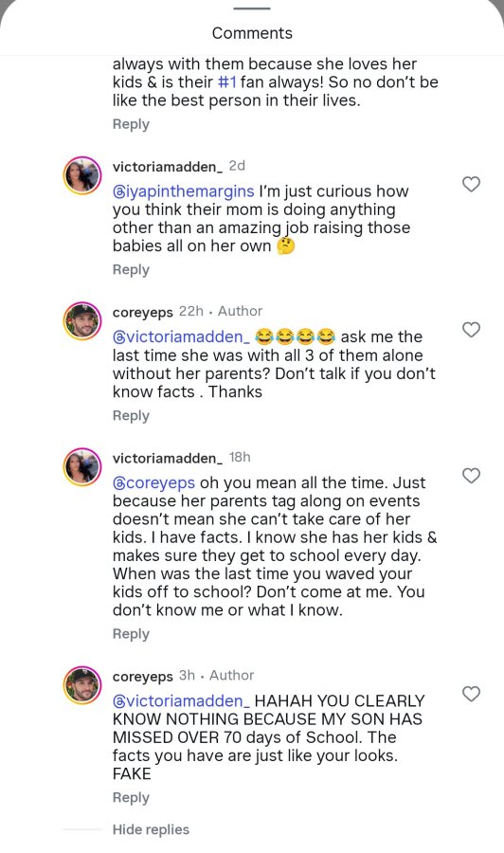The image size is (504, 853).
Task: Open the #1 hashtag link
Action: pyautogui.click(x=226, y=82)
